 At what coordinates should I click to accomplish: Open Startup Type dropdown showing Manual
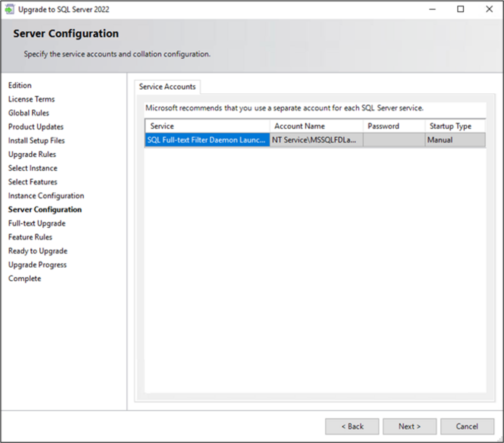(455, 140)
